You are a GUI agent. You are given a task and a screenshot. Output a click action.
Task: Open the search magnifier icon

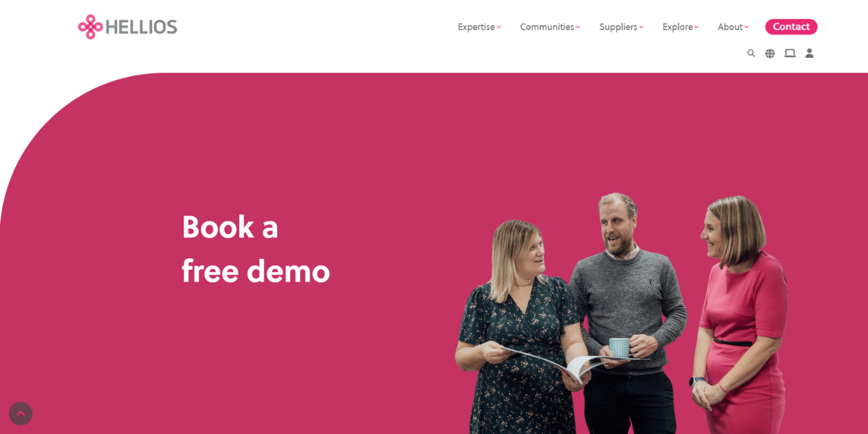coord(751,54)
